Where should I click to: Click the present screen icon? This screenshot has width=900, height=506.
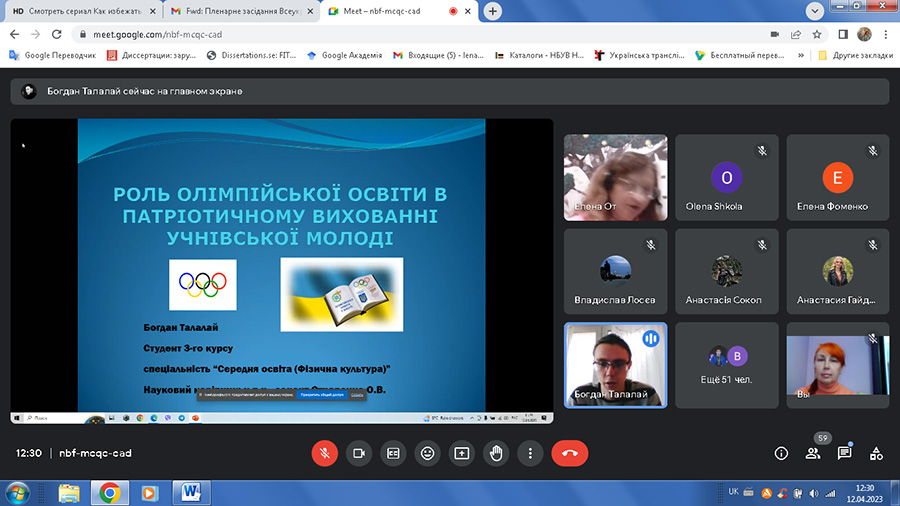(x=462, y=453)
